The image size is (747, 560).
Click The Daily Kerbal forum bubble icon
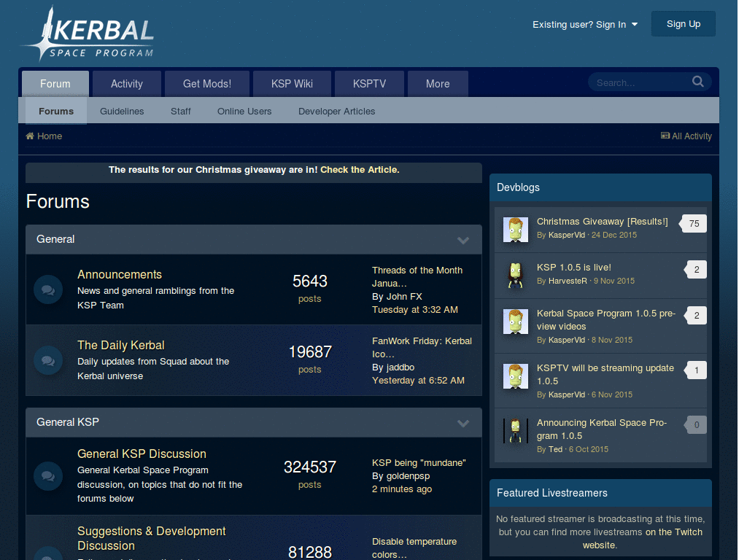coord(48,360)
